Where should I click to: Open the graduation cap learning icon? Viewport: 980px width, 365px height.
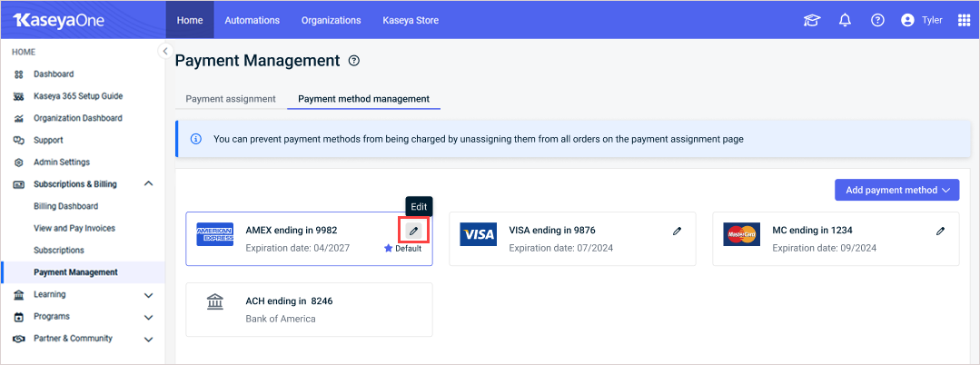pos(811,20)
